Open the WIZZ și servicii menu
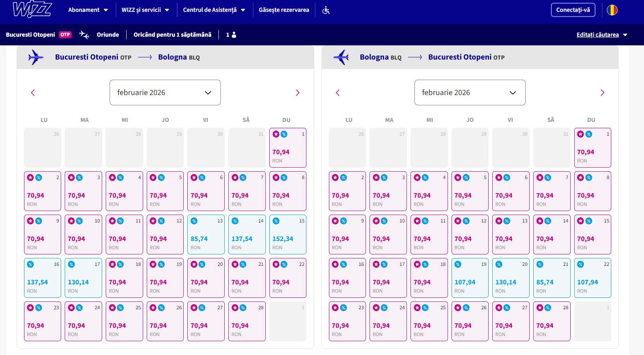 click(145, 10)
